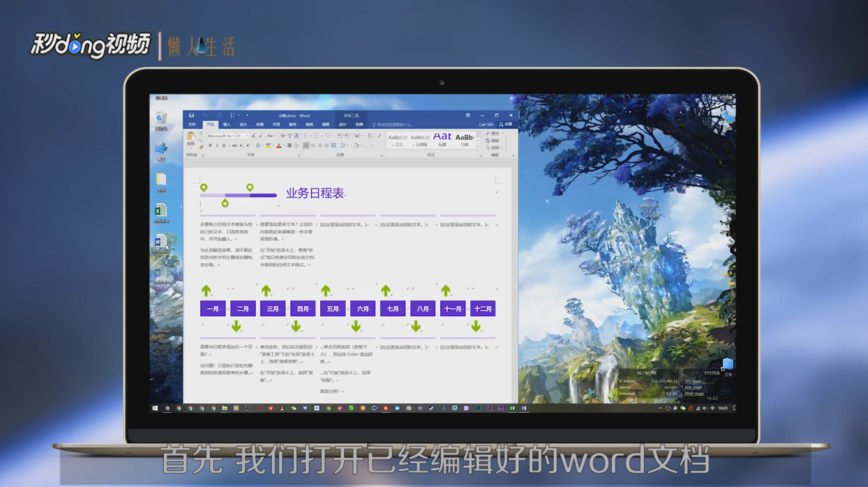Apply Bold formatting with the B button
868x487 pixels.
(210, 145)
